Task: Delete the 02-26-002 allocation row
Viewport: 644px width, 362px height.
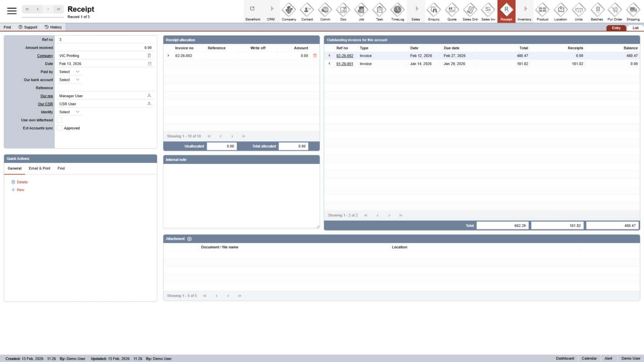Action: tap(315, 56)
